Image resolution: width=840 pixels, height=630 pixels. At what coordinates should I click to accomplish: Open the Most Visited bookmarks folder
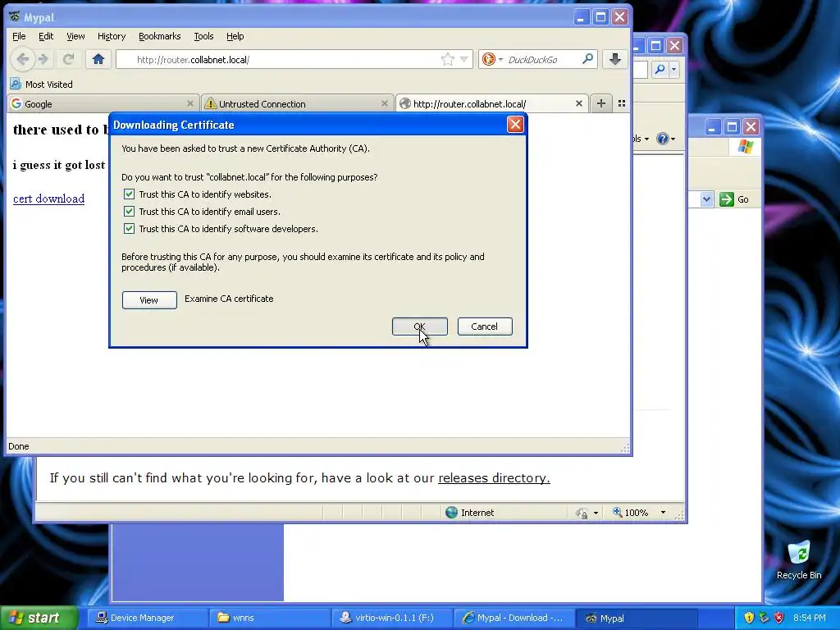coord(42,84)
